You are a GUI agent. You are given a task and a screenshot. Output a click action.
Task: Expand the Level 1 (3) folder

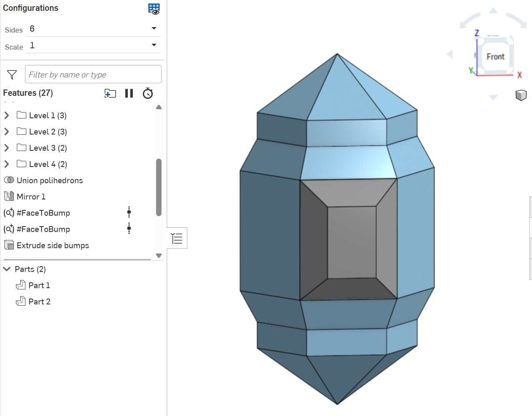7,115
